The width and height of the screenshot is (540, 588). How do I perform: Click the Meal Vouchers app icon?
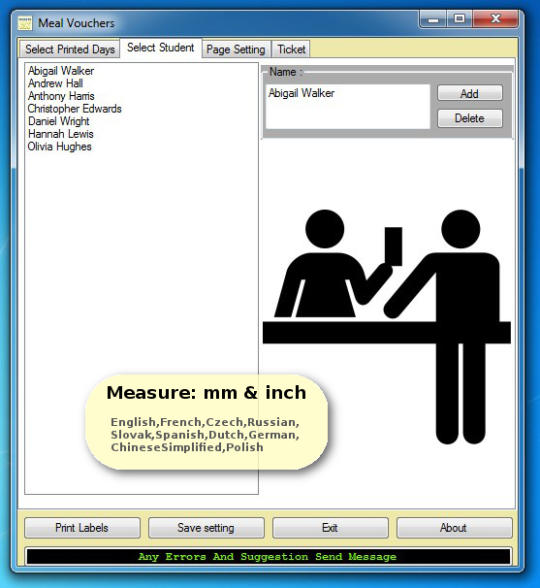pos(25,23)
